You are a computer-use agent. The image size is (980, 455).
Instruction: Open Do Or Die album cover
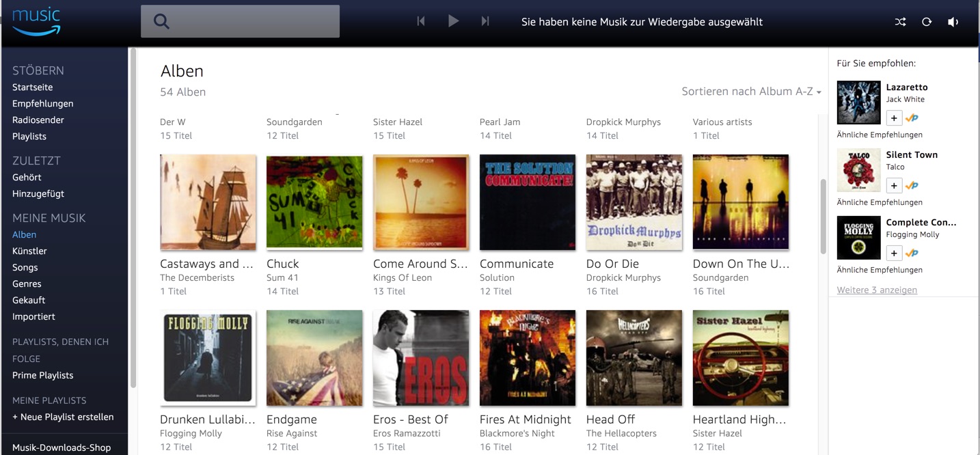click(634, 202)
